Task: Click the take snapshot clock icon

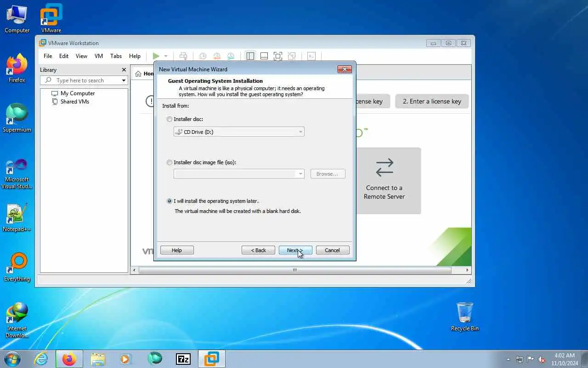Action: 203,56
